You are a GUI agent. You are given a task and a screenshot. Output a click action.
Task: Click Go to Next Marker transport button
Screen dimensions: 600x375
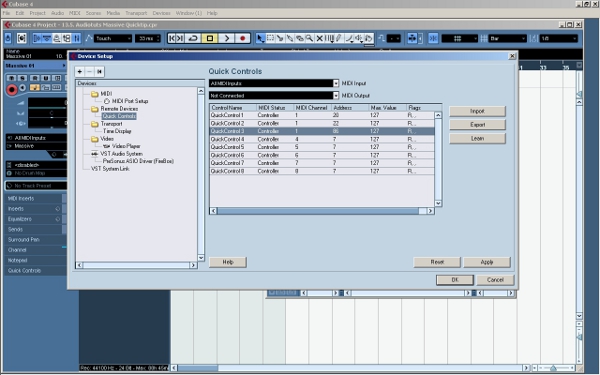click(180, 38)
